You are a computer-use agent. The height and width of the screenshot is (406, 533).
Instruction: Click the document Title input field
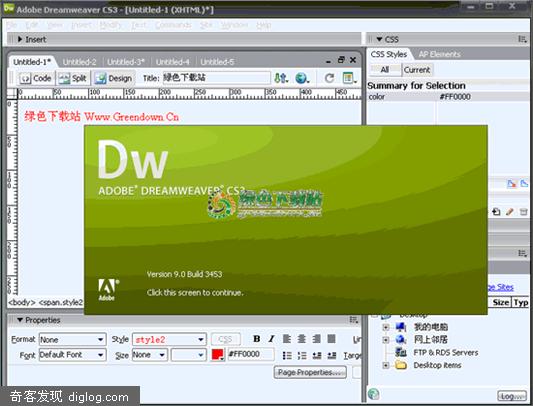[x=217, y=78]
